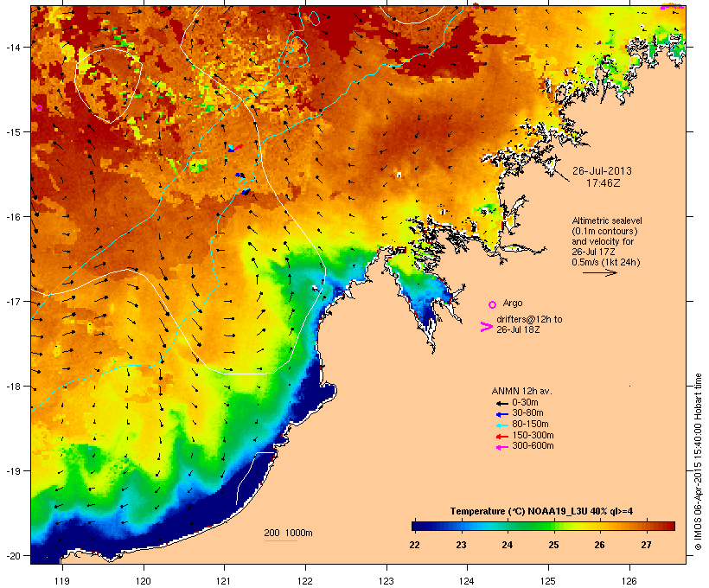Click the magenta 300-600m legend arrow

tap(501, 447)
